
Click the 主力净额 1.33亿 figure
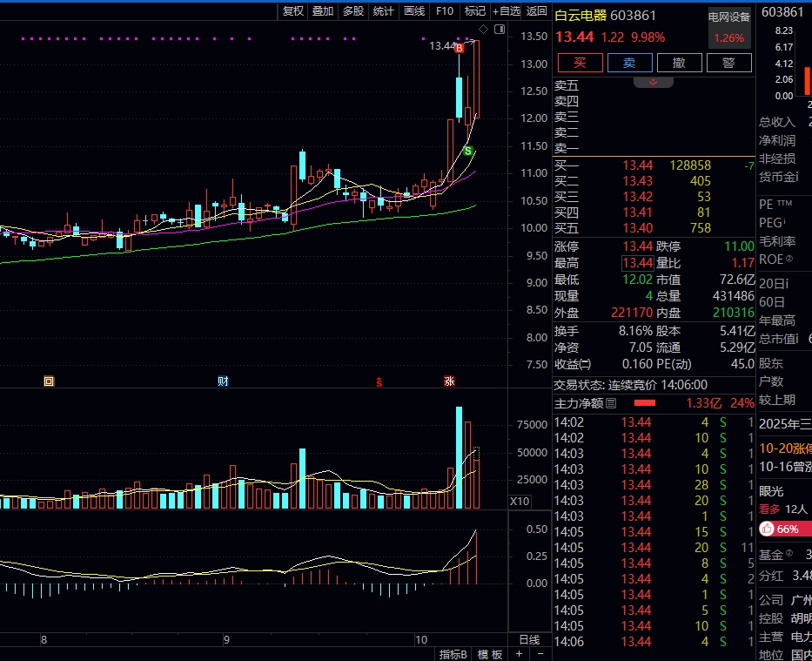pos(704,403)
